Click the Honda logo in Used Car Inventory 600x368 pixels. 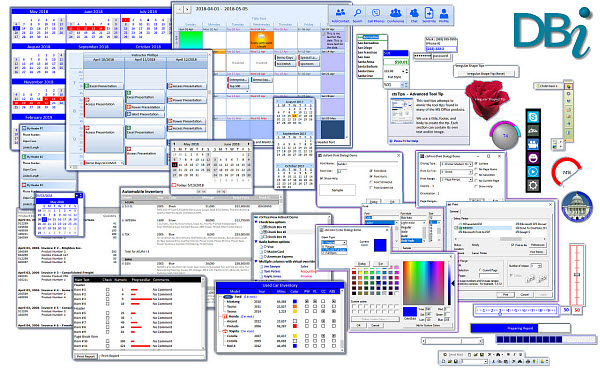225,317
